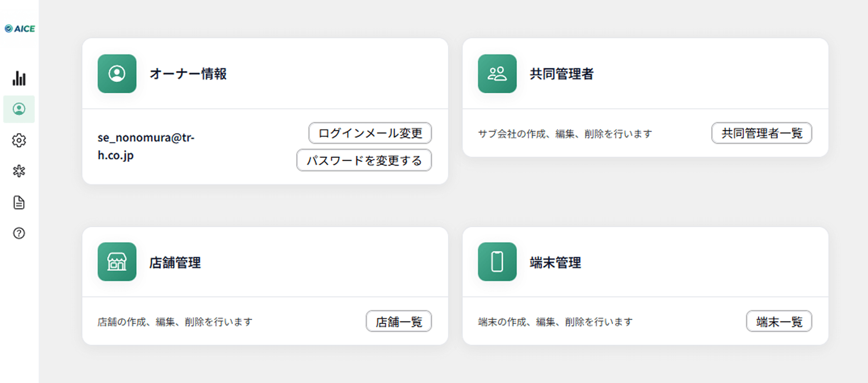This screenshot has width=868, height=383.
Task: Click the green 店舗管理 storefront icon
Action: (x=117, y=262)
